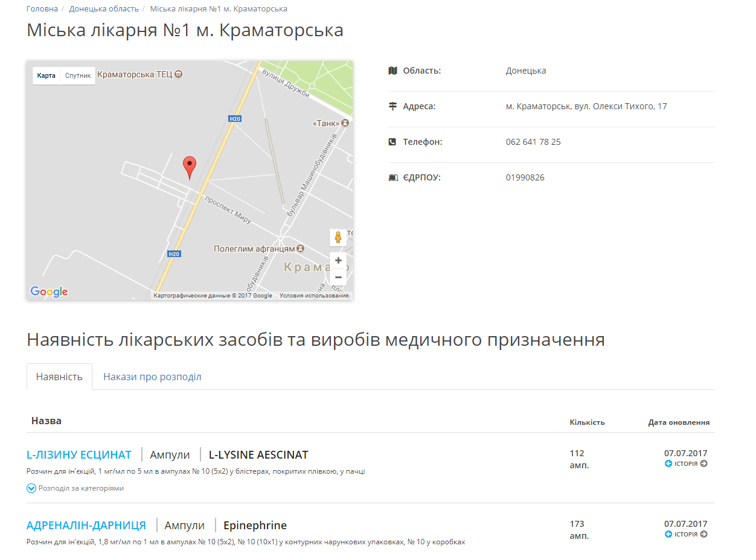Open Street View pegman icon
This screenshot has height=560, width=756.
click(x=338, y=237)
